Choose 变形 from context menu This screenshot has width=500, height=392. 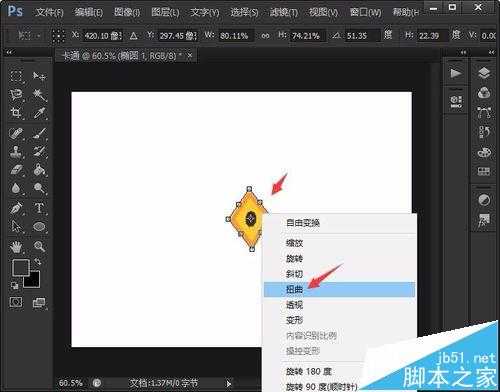tap(339, 320)
